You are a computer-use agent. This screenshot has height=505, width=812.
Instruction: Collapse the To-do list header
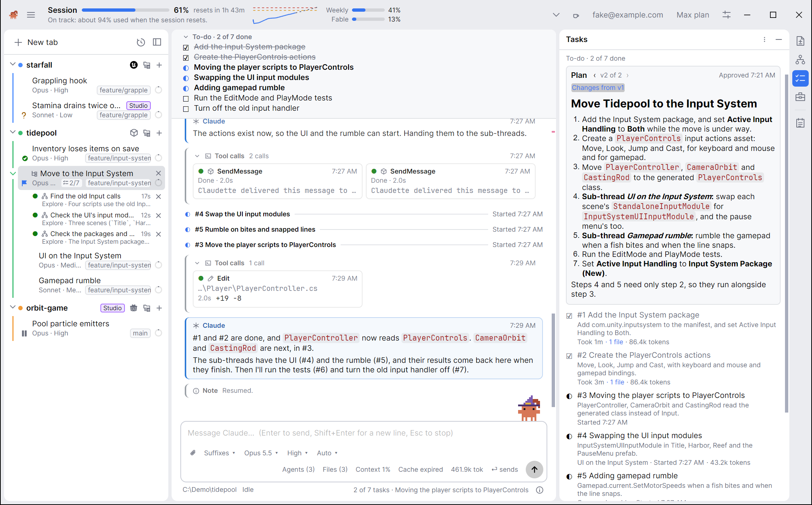pos(186,37)
